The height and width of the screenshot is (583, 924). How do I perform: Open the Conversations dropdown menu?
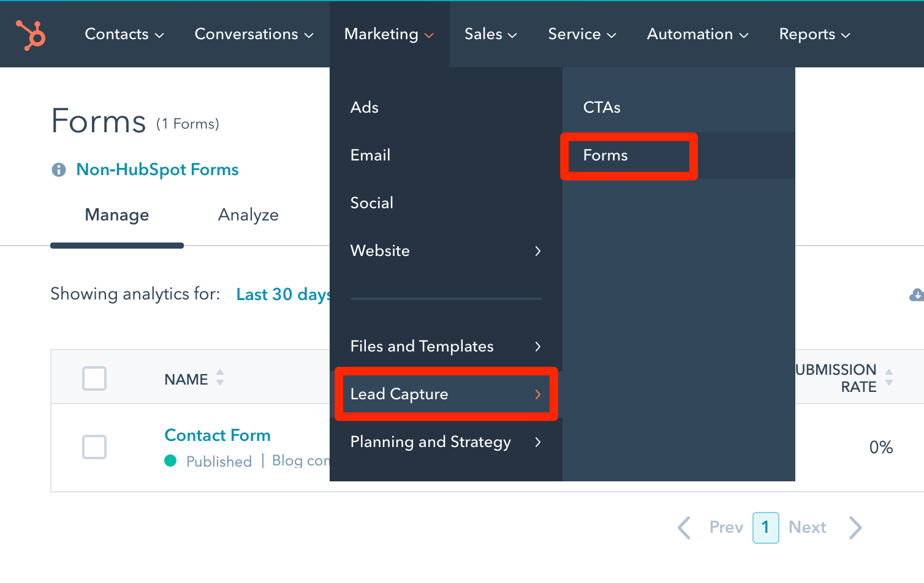(254, 34)
